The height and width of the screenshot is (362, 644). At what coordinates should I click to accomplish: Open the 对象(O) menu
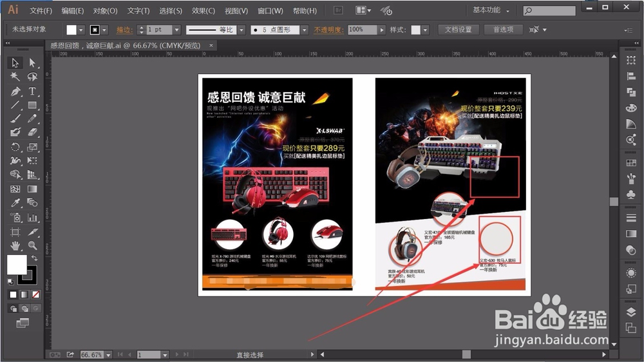(x=105, y=11)
